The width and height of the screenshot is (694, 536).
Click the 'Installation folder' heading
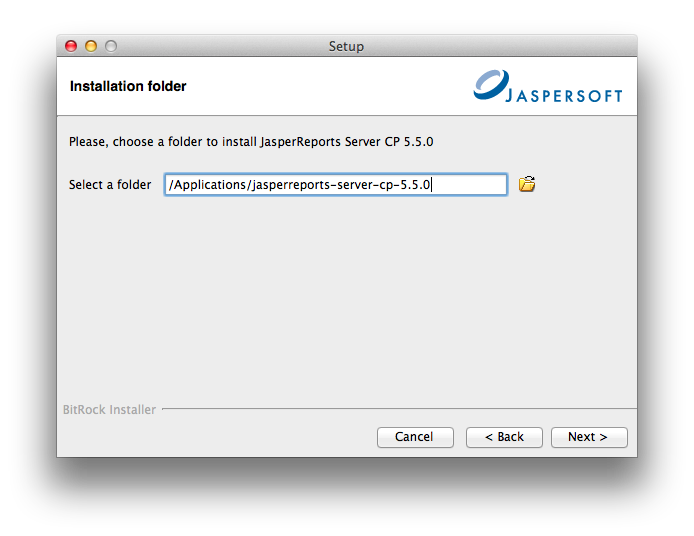point(128,86)
